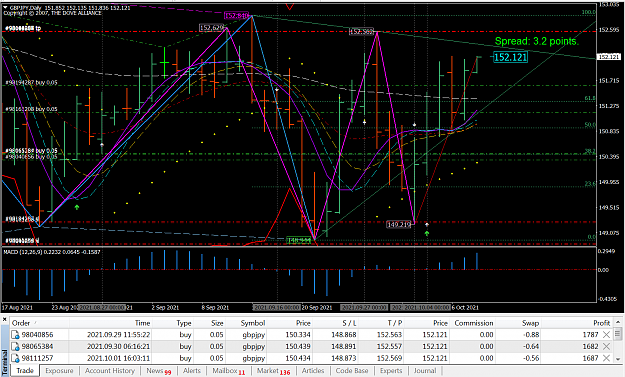Click the take profit value 152.563
Viewport: 625px width, 377px height.
tap(389, 335)
